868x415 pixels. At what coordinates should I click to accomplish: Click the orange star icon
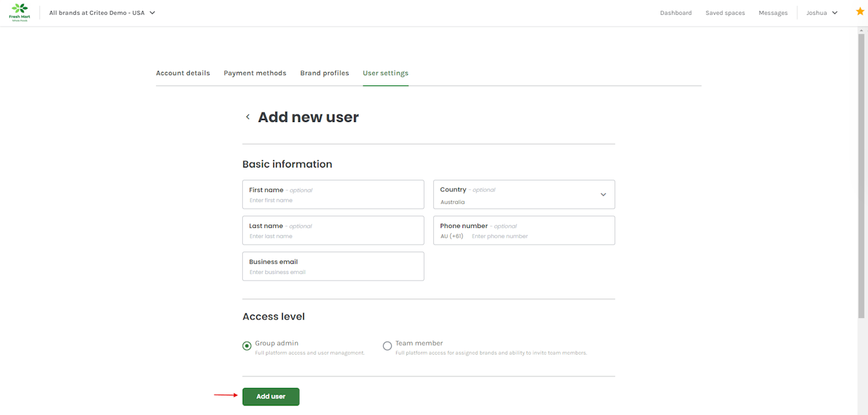pyautogui.click(x=860, y=12)
